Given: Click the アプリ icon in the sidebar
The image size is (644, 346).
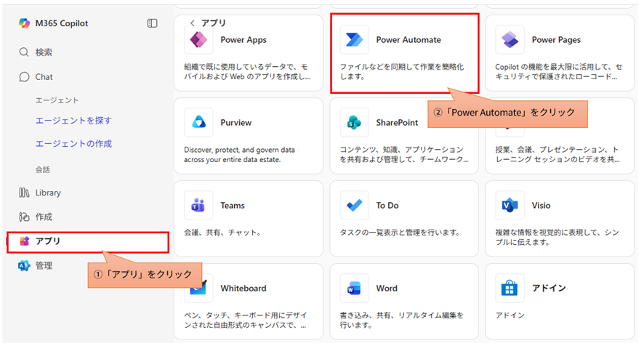Looking at the screenshot, I should pyautogui.click(x=24, y=241).
